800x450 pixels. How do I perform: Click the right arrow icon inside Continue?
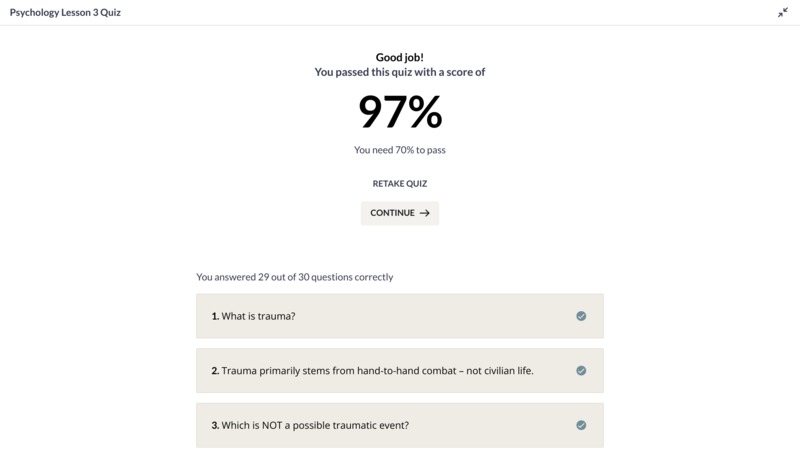pyautogui.click(x=424, y=213)
